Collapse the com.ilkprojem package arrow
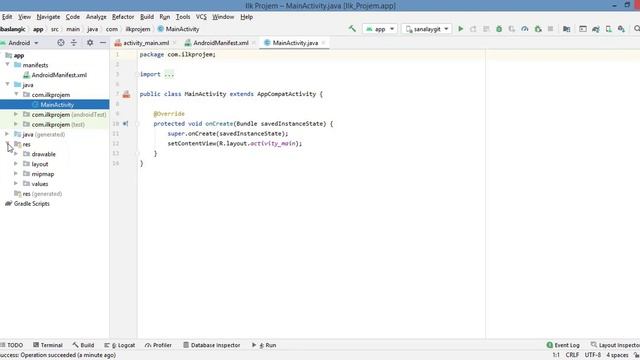Screen dimensions: 640x360 (16, 94)
